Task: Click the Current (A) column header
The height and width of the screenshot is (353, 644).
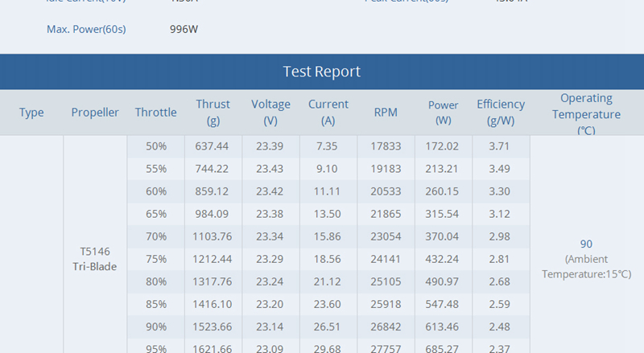Action: (328, 113)
